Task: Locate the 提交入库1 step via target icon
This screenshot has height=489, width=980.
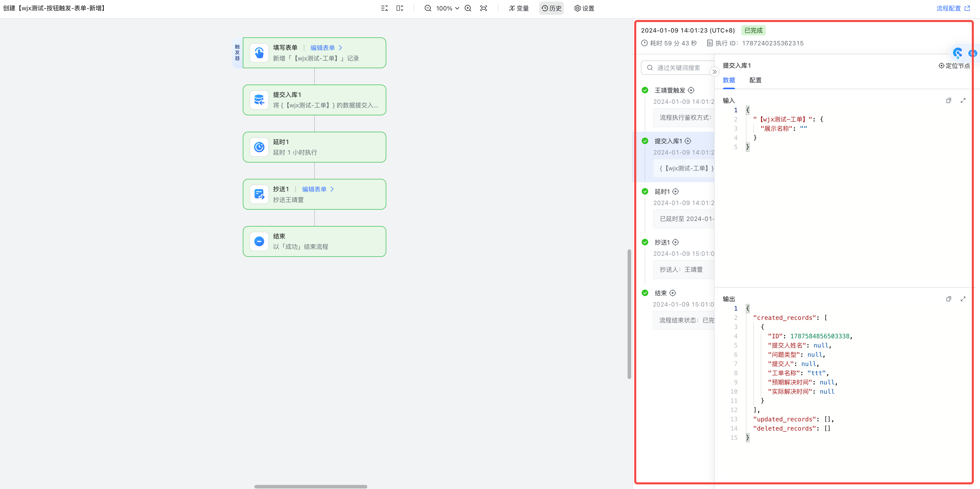Action: 688,141
